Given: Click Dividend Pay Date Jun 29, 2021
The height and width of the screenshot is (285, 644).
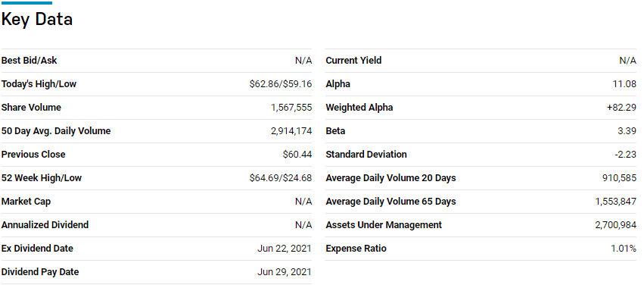Looking at the screenshot, I should click(285, 272).
